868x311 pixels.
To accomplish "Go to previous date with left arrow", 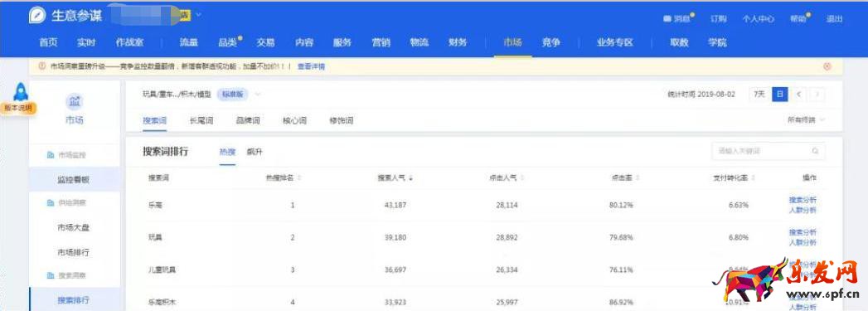I will coord(798,94).
